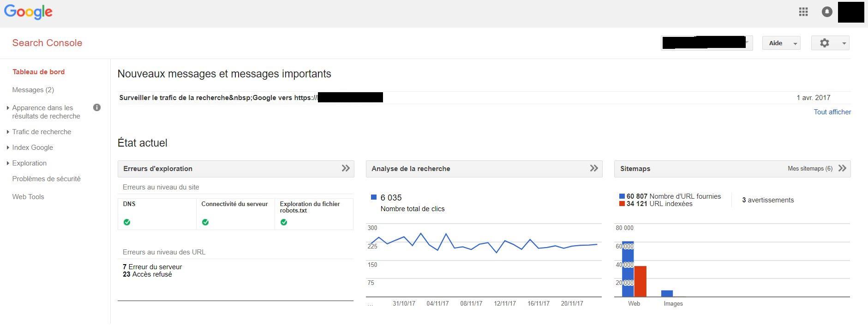This screenshot has width=868, height=325.
Task: Click the blue clicks legend square
Action: click(x=374, y=197)
